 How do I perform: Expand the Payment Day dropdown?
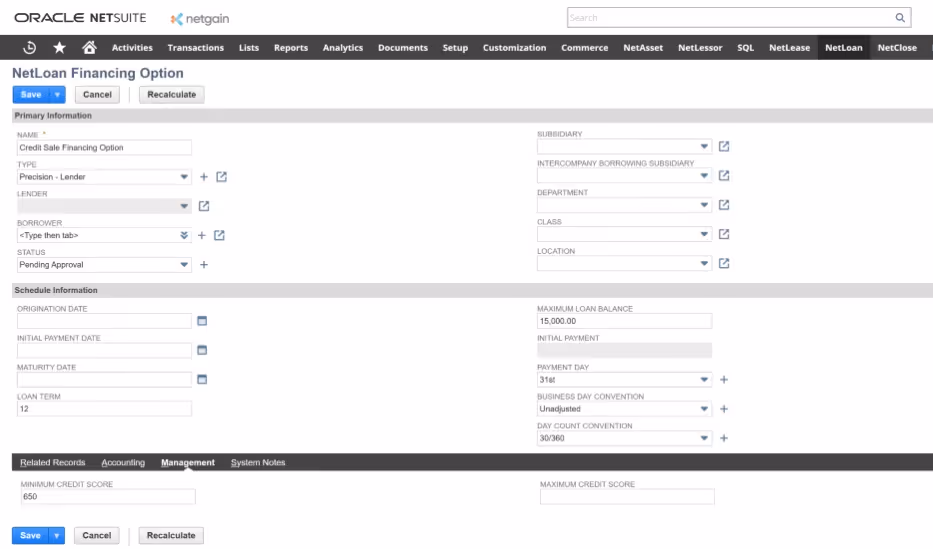[704, 379]
